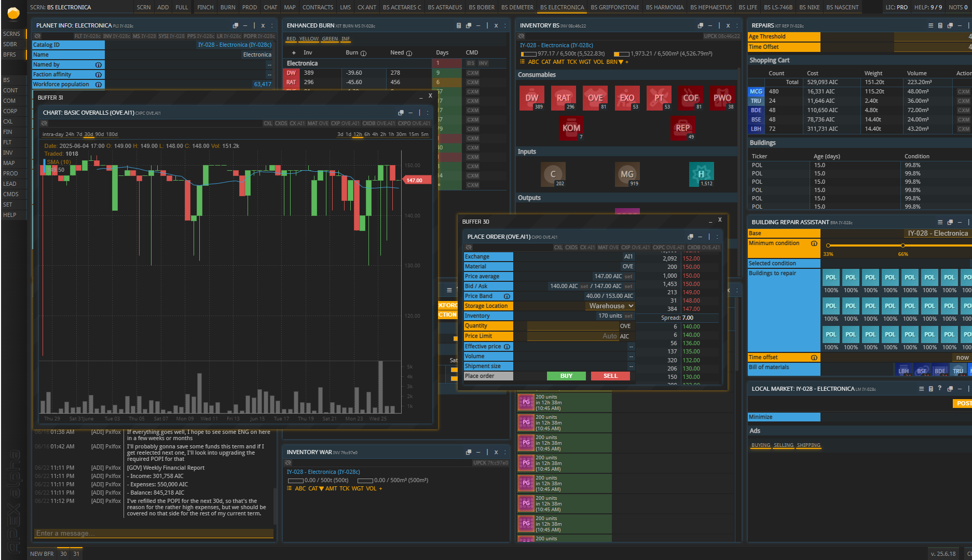Hide context controls in Place Order tile
The image size is (972, 560).
click(x=469, y=248)
